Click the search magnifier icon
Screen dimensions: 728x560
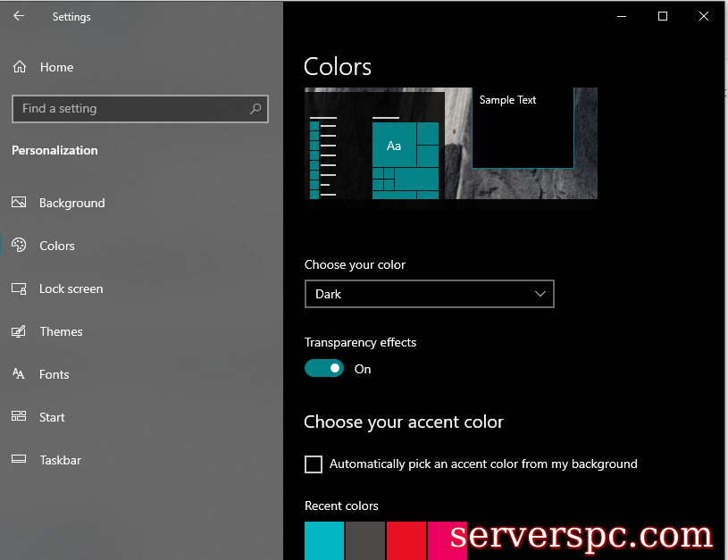[x=255, y=109]
